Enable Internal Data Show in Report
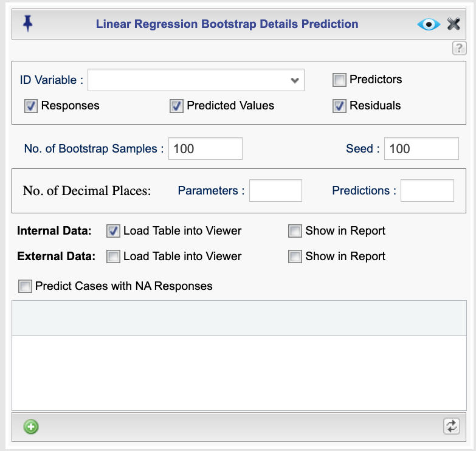The image size is (476, 451). point(295,231)
